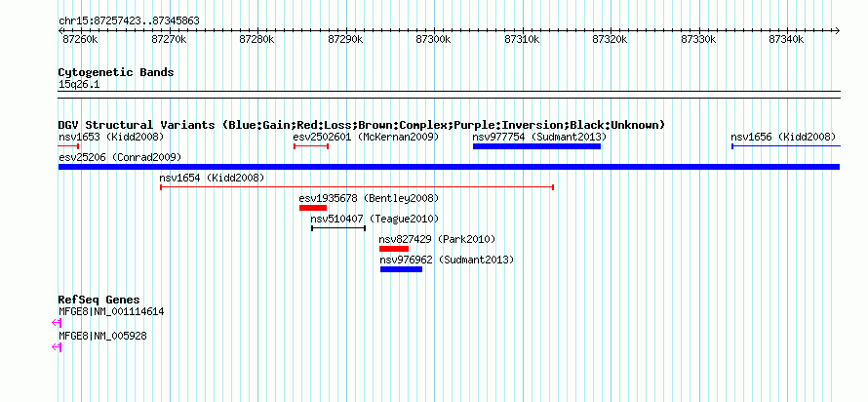Click the MFGE8|NM_005928 magenta gene arrow
Viewport: 868px width, 402px height.
click(57, 347)
